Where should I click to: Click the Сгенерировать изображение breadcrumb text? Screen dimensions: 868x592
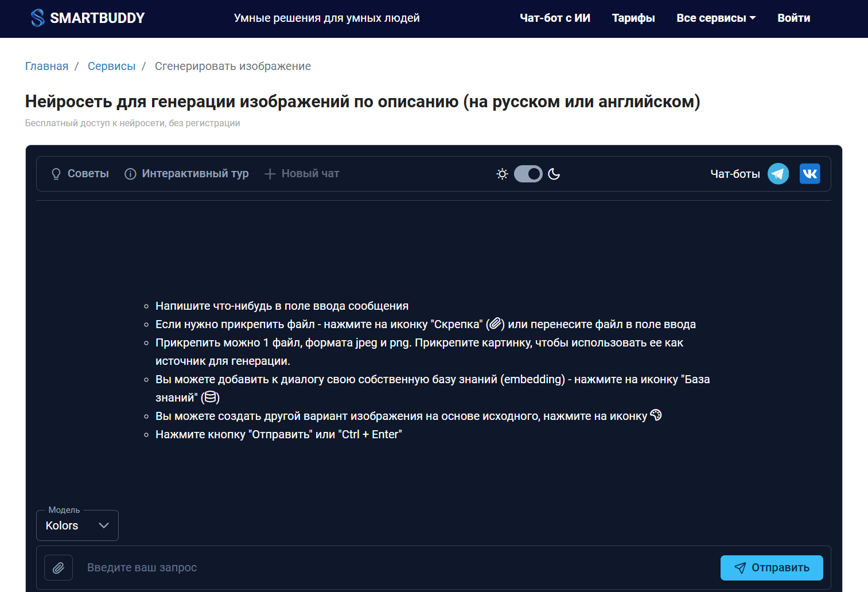[x=233, y=66]
